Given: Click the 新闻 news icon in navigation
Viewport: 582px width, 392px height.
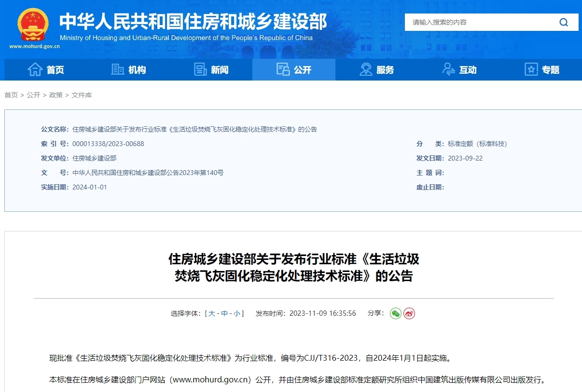Looking at the screenshot, I should coord(200,69).
